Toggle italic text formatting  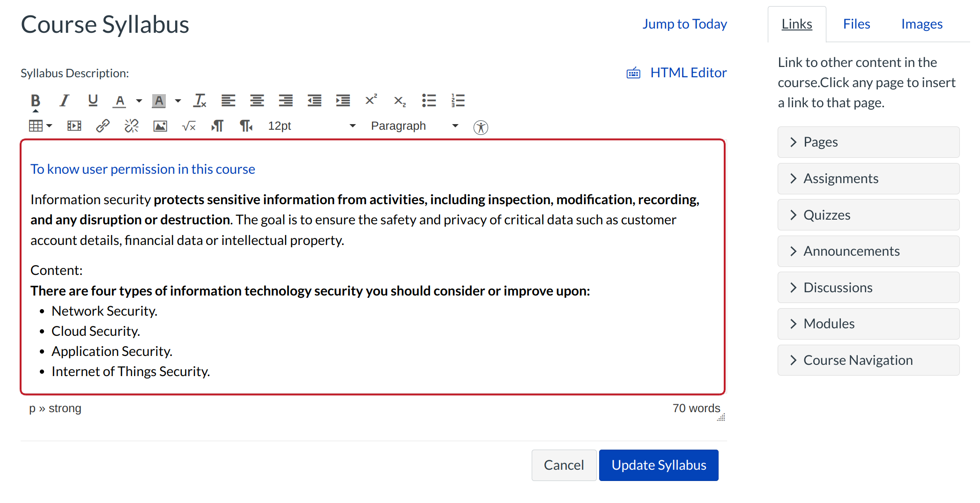point(64,101)
